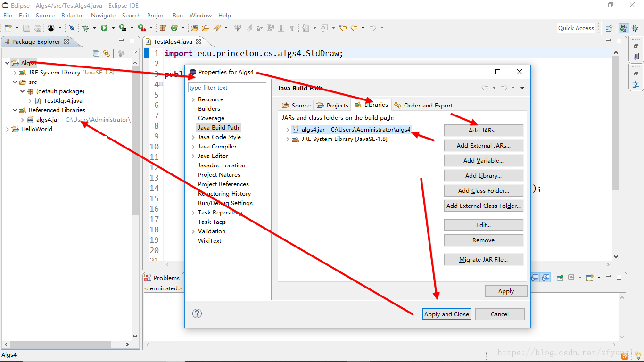Click the New Java Class icon
The image size is (644, 362).
[x=174, y=28]
